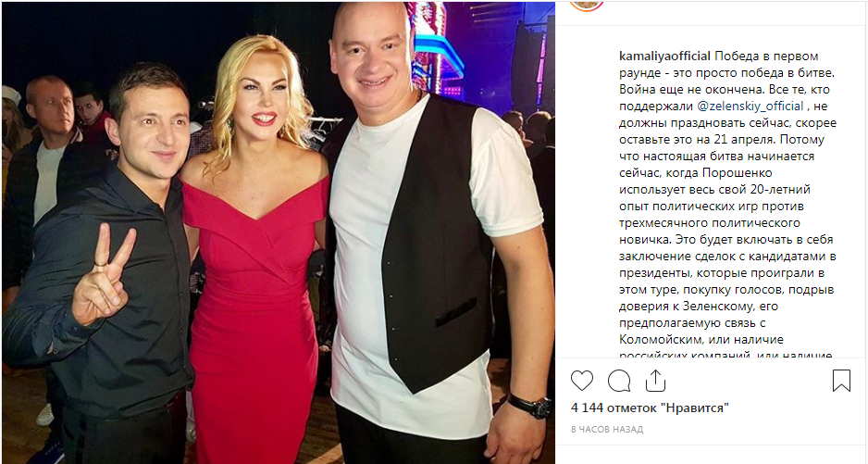This screenshot has width=868, height=464.
Task: Share the post using the upload arrow icon
Action: [655, 381]
